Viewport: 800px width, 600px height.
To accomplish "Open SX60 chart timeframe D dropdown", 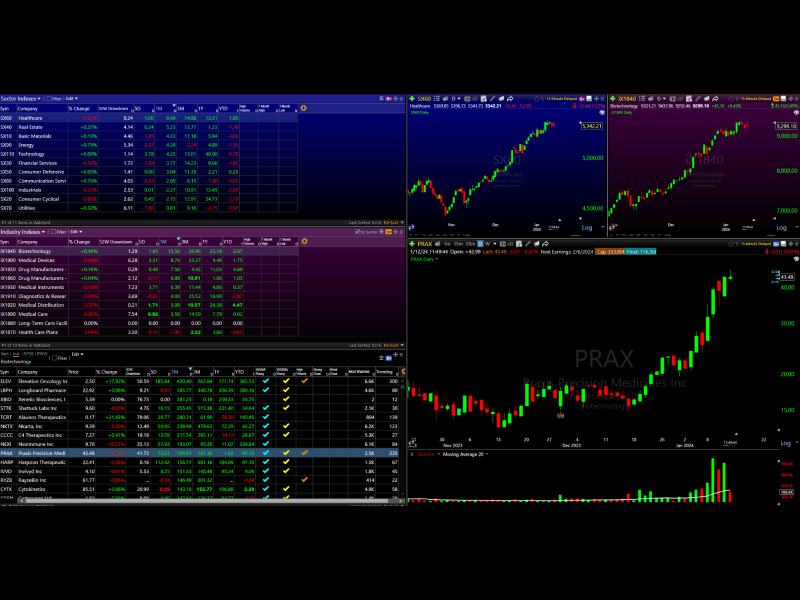I will pyautogui.click(x=455, y=98).
